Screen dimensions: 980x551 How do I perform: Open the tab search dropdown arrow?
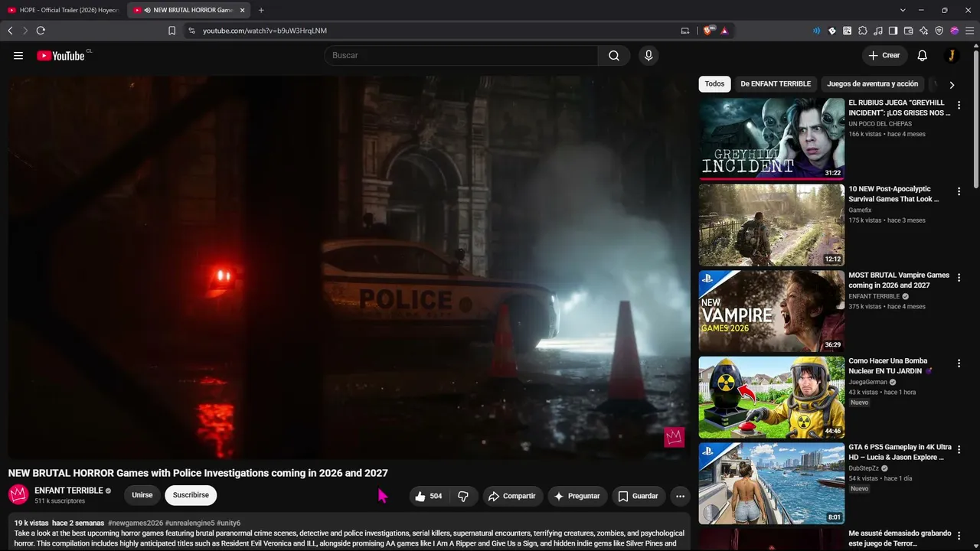pyautogui.click(x=903, y=10)
